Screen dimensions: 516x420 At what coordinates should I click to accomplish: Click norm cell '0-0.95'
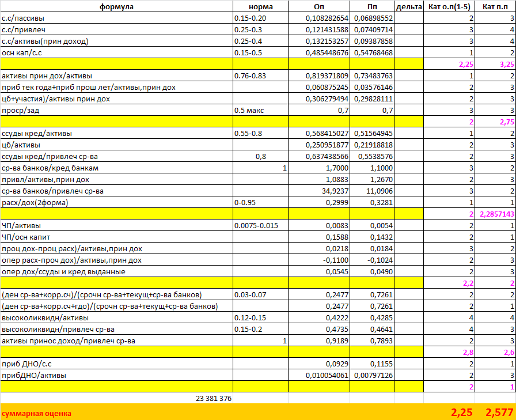pos(261,202)
